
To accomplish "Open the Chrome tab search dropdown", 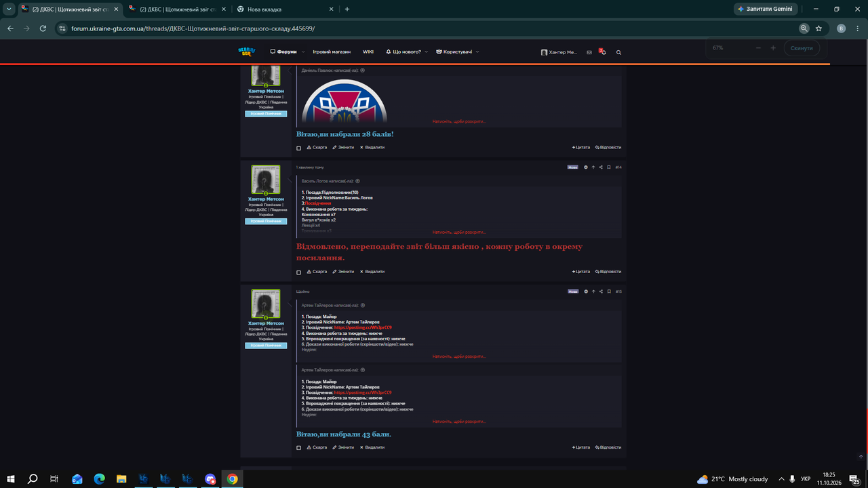I will (x=9, y=9).
